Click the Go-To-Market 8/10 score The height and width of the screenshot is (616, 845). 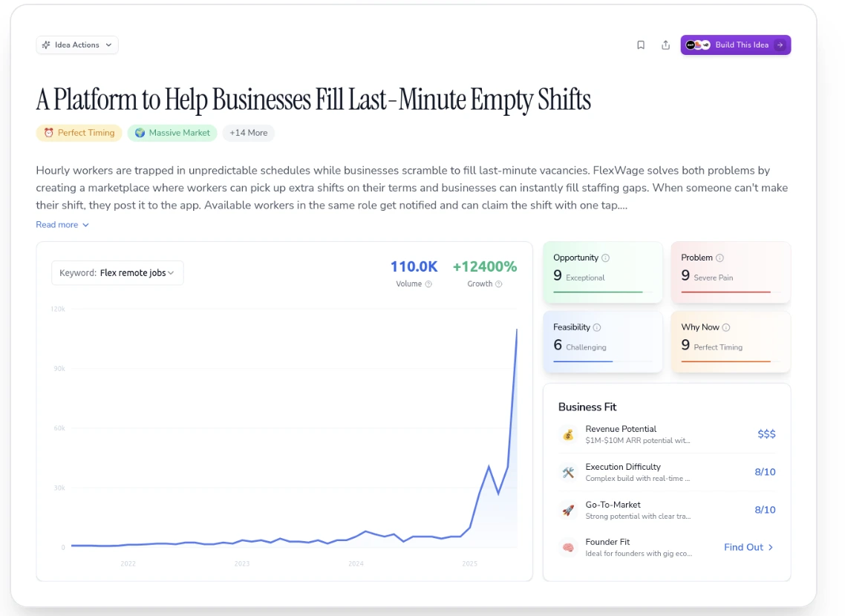[x=765, y=510]
